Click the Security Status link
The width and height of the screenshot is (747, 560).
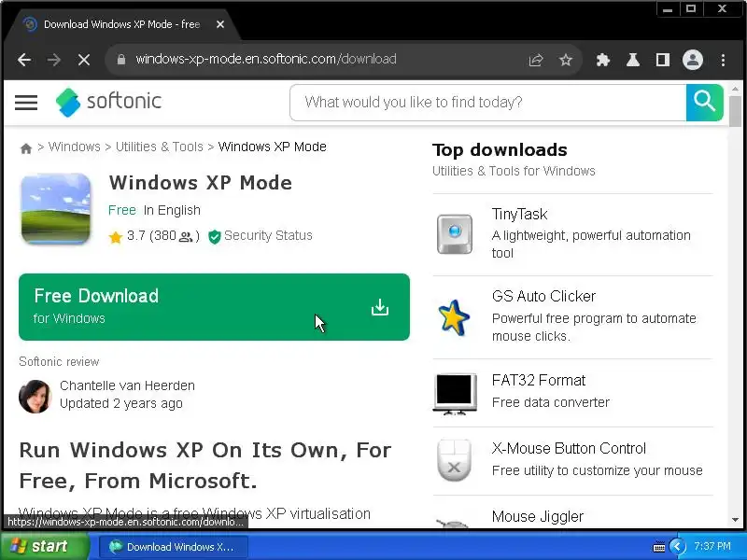[268, 235]
